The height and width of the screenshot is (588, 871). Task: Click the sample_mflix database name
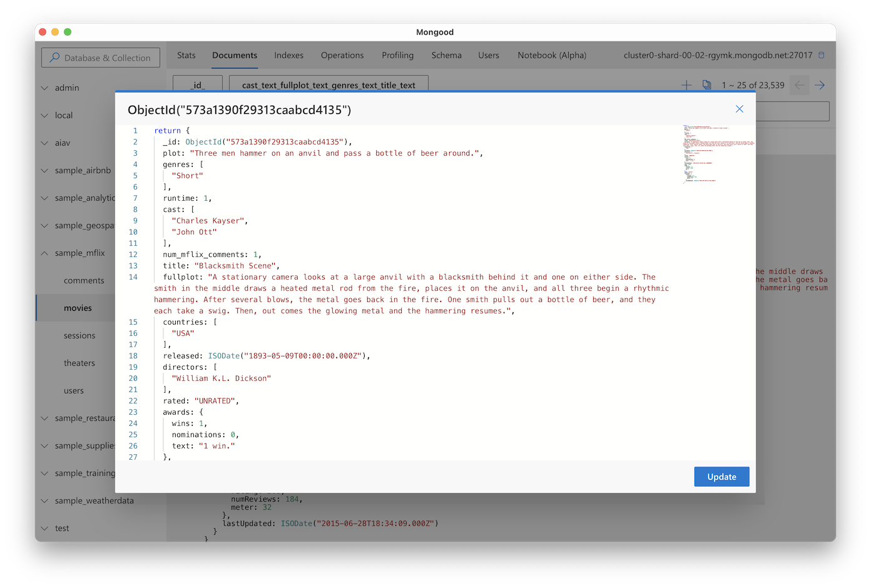coord(80,253)
